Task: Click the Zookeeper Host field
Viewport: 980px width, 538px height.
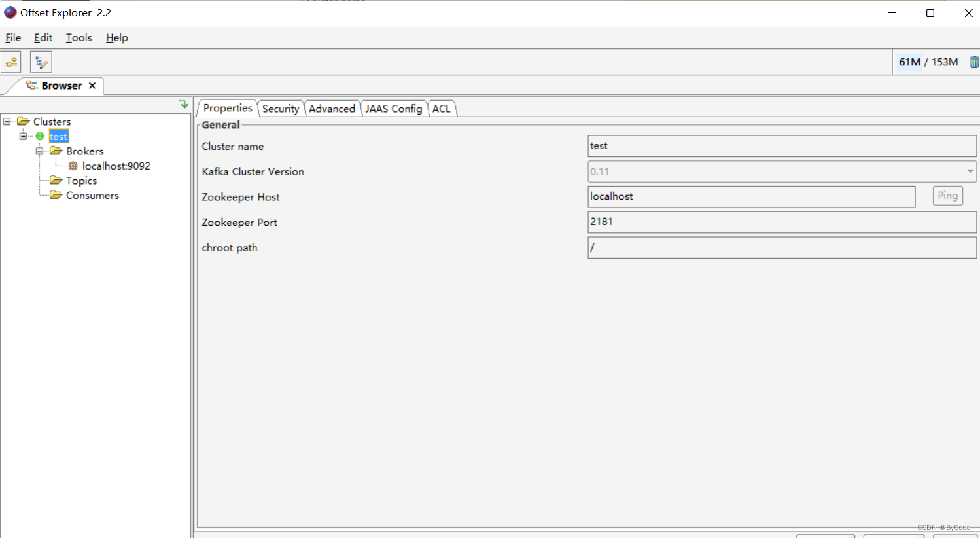Action: pos(751,196)
